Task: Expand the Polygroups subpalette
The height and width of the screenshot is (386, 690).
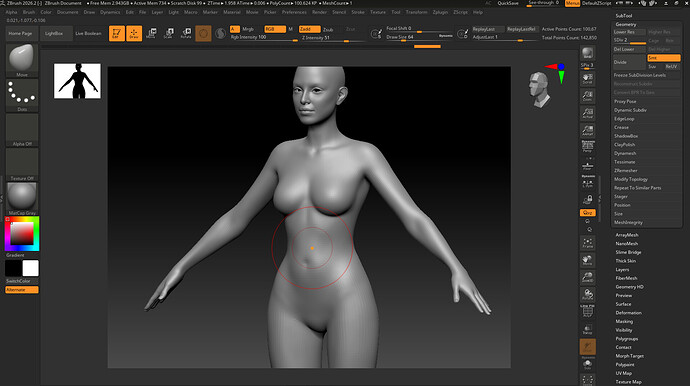Action: [x=627, y=338]
